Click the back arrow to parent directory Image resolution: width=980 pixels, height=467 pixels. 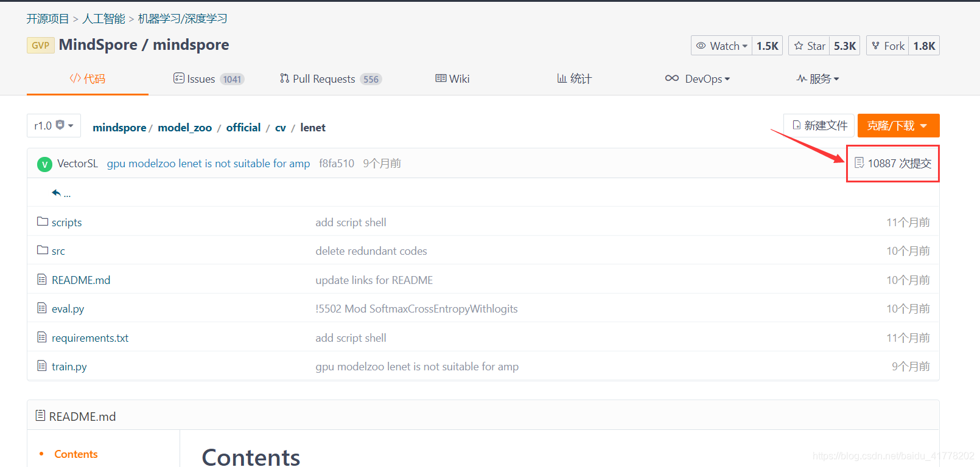click(57, 193)
